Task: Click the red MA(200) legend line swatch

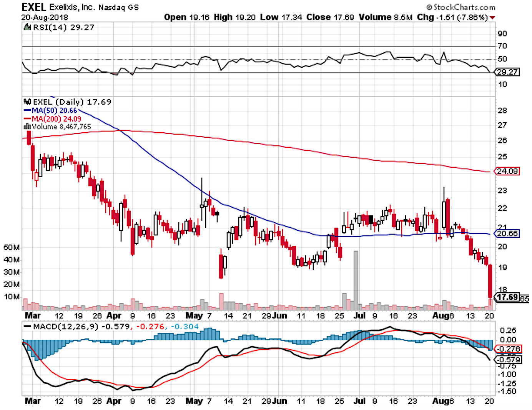Action: [27, 119]
